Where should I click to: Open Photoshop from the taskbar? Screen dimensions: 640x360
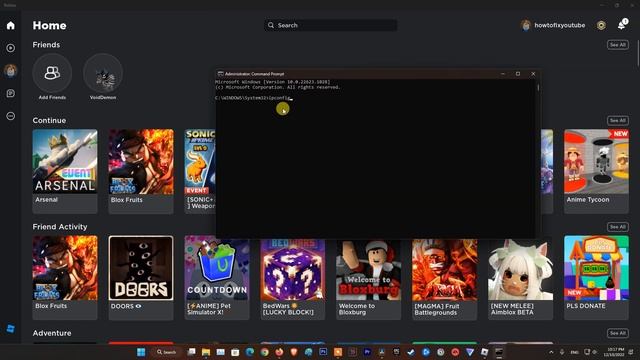coord(323,352)
